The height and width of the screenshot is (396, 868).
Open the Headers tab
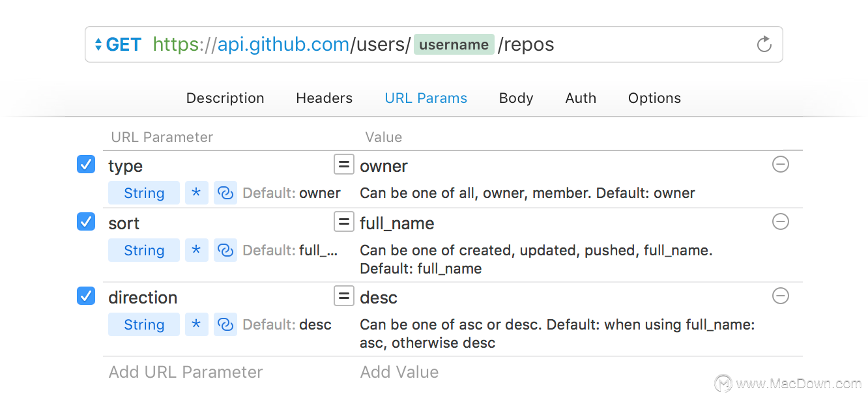click(x=324, y=98)
